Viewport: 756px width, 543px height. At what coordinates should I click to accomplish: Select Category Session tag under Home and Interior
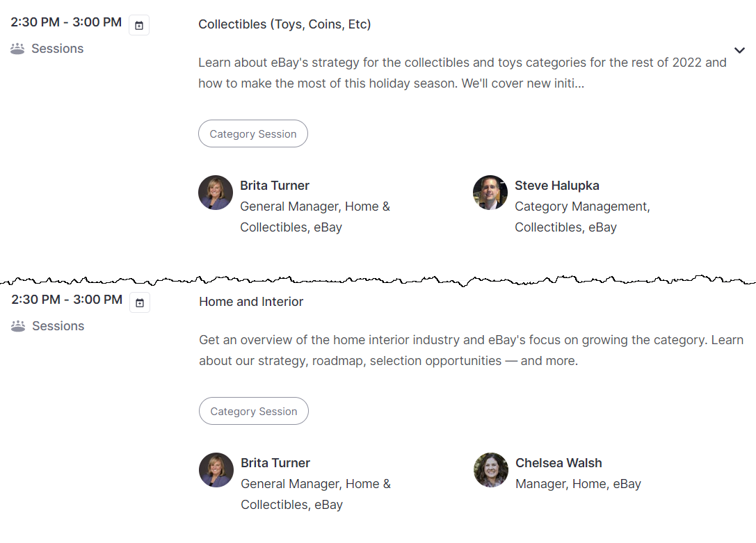(254, 411)
